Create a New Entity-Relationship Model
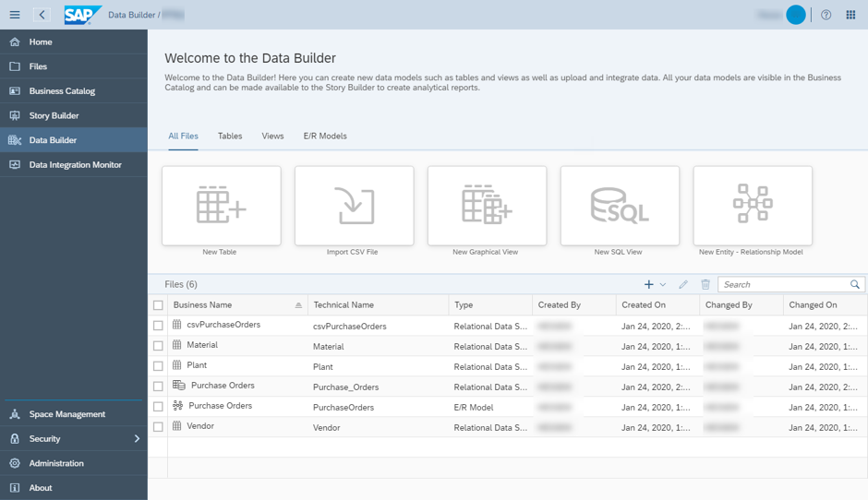The width and height of the screenshot is (868, 500). coord(753,205)
